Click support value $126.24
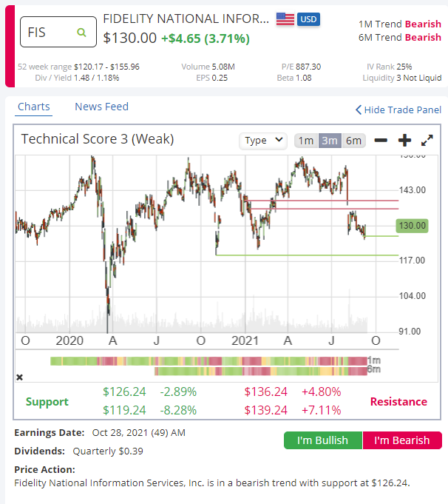448x504 pixels. pos(124,392)
